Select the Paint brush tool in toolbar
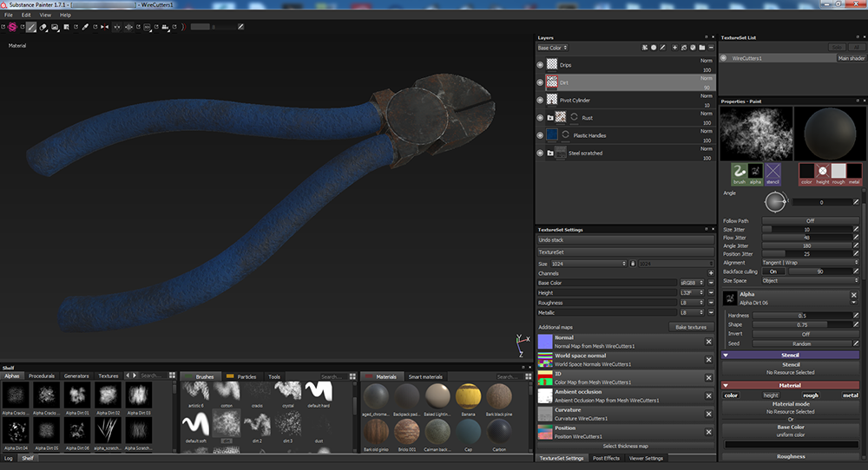This screenshot has width=868, height=470. [31, 27]
